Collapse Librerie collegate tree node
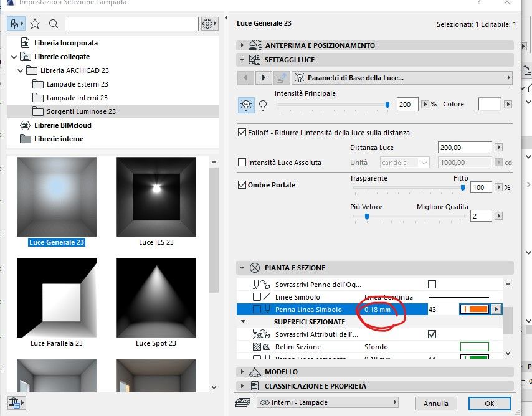The image size is (532, 416). [x=14, y=57]
